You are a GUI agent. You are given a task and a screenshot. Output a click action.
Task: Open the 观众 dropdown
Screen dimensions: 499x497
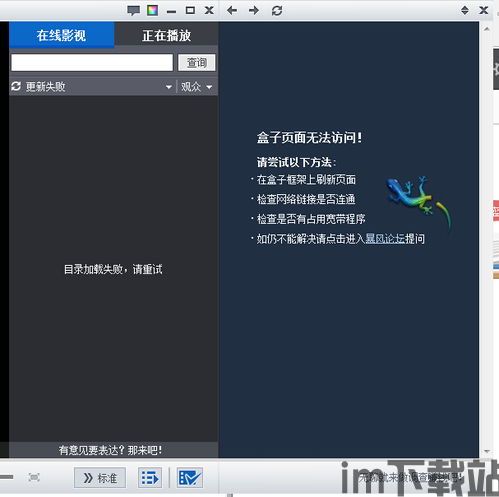click(x=196, y=87)
